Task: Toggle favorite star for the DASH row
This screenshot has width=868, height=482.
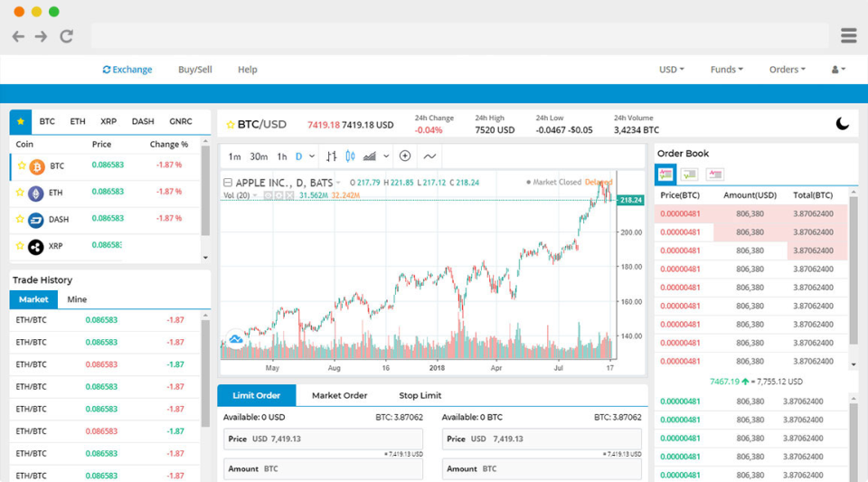Action: [x=20, y=219]
